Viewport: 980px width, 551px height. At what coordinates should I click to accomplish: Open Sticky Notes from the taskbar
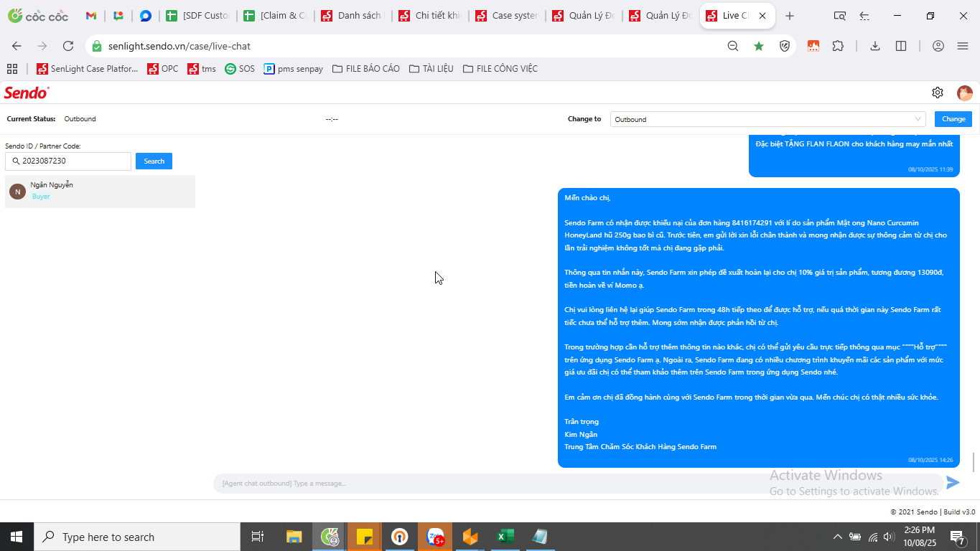point(365,537)
